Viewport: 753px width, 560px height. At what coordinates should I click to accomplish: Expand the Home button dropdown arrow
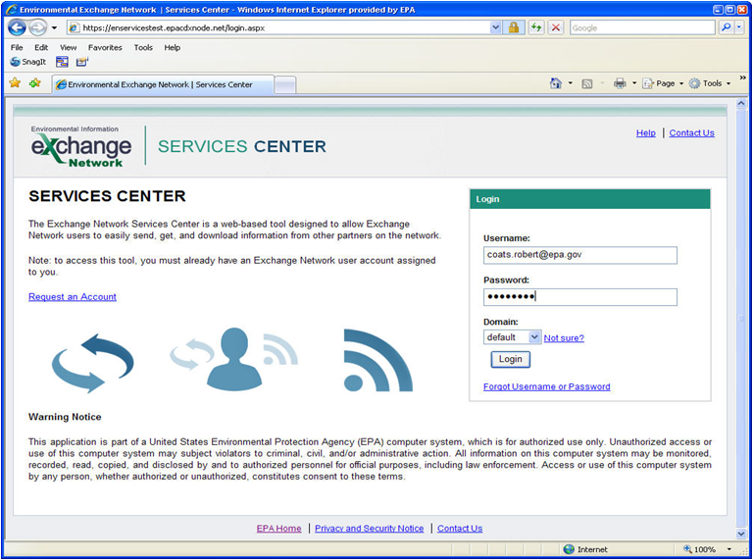(x=570, y=83)
